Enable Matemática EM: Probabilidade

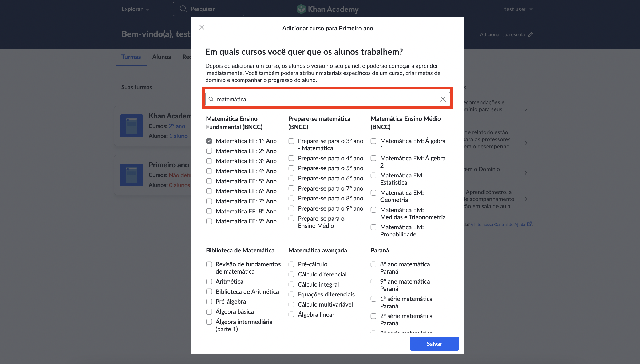(373, 227)
